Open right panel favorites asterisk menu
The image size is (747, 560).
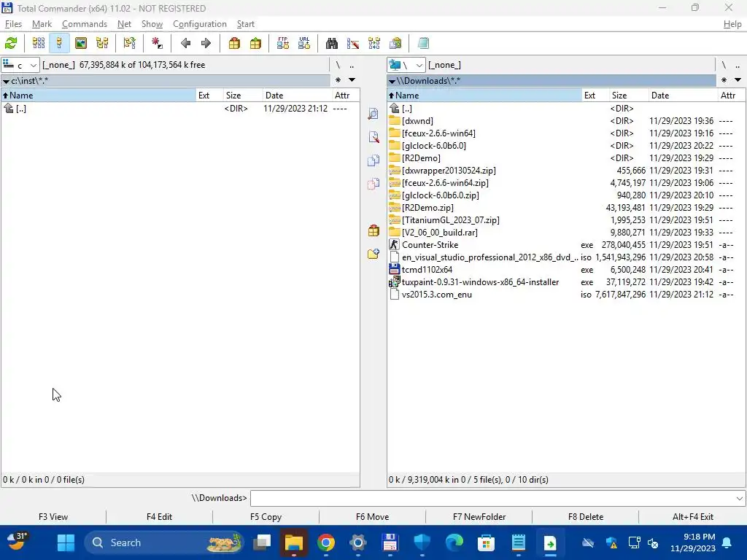724,80
